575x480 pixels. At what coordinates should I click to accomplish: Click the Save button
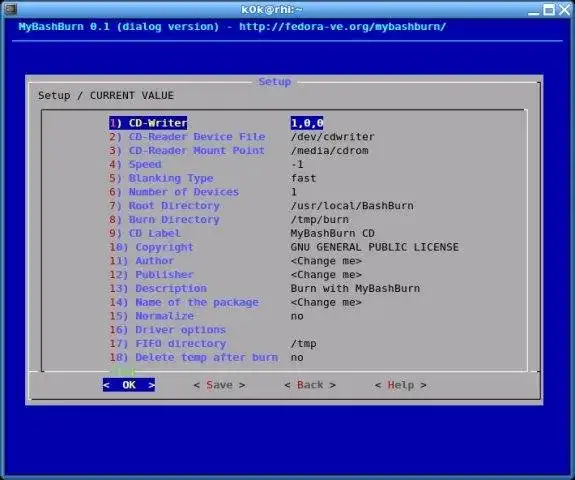pos(219,385)
